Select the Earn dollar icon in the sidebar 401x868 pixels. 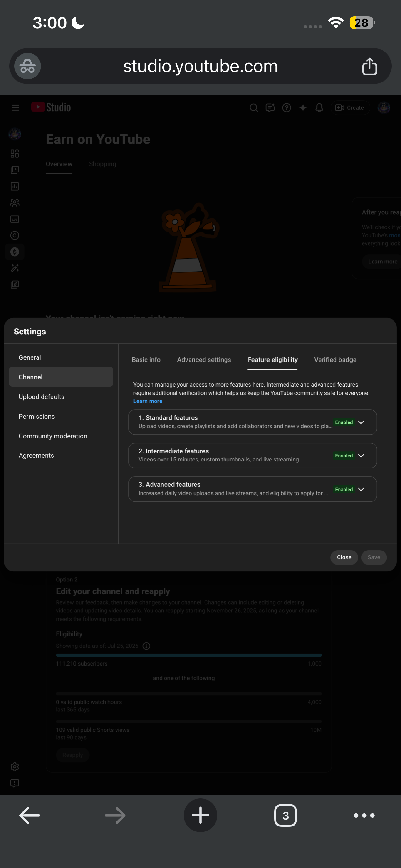point(15,252)
